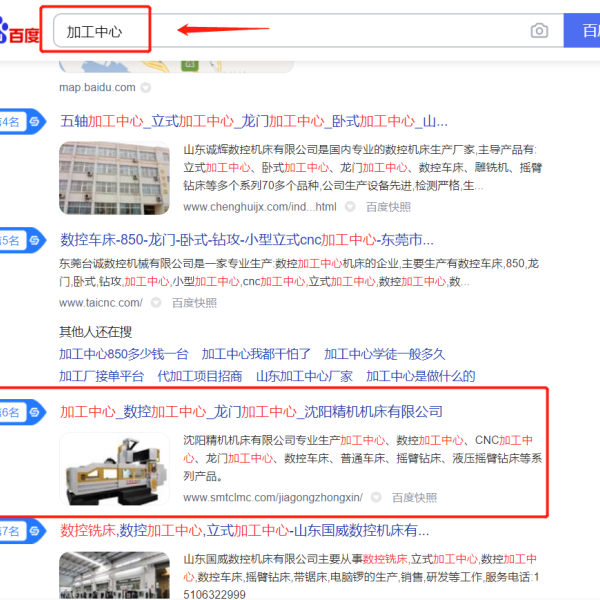
Task: Click related search 山东加工中心厂家
Action: (x=304, y=376)
